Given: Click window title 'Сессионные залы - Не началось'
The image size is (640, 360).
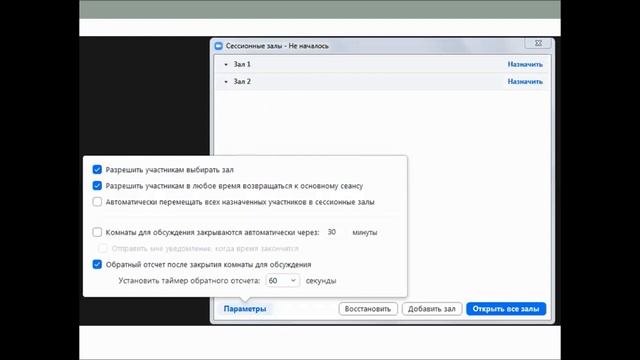Looking at the screenshot, I should [277, 46].
